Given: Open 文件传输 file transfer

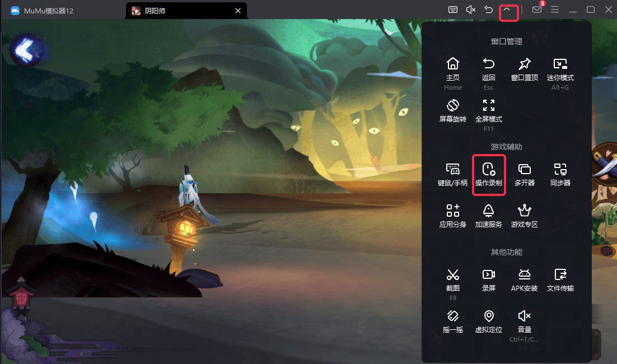Looking at the screenshot, I should [x=560, y=280].
